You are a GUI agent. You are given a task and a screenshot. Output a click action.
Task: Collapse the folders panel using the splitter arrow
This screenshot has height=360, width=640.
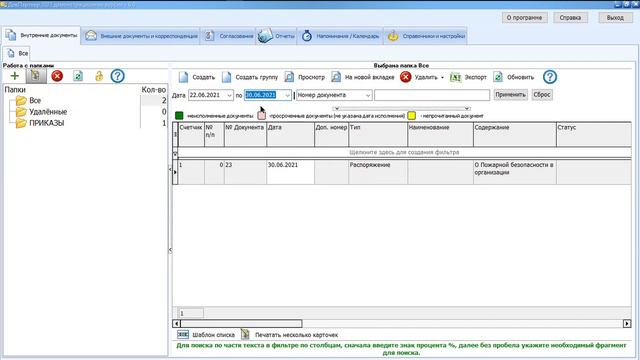170,250
